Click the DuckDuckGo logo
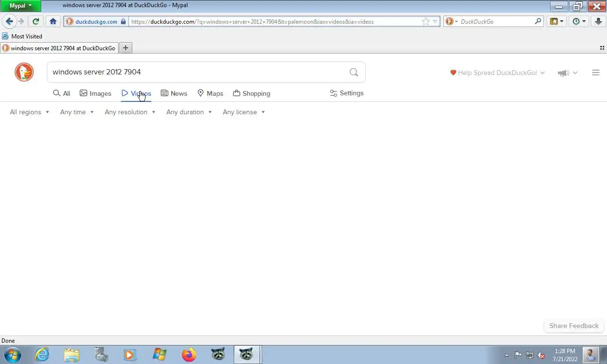Viewport: 607px width, 364px height. pos(24,72)
